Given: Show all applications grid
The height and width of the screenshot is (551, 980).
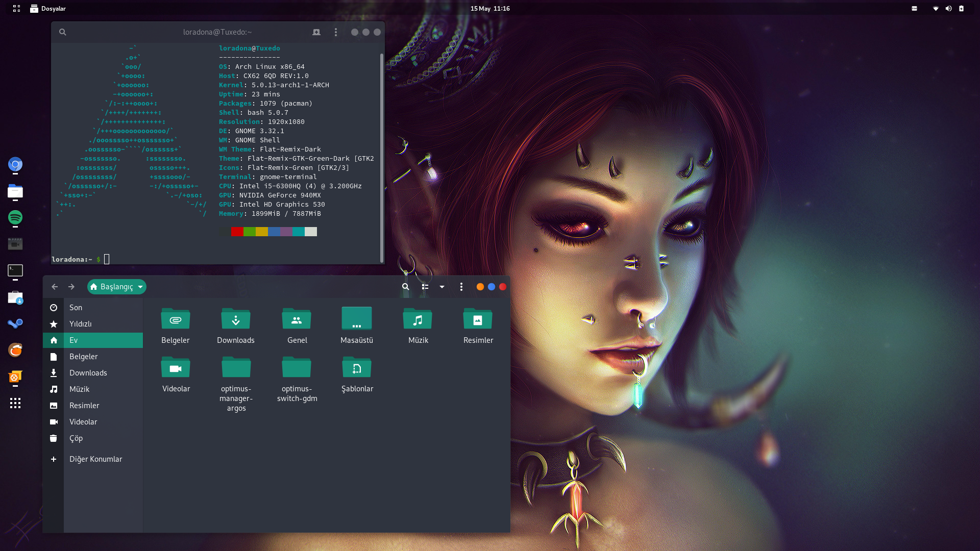Looking at the screenshot, I should (x=15, y=404).
